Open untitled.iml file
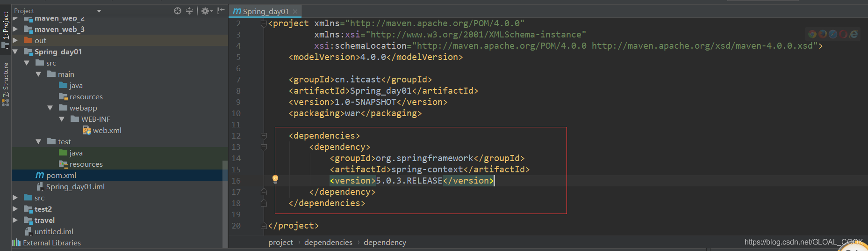Viewport: 868px width, 251px height. click(49, 231)
